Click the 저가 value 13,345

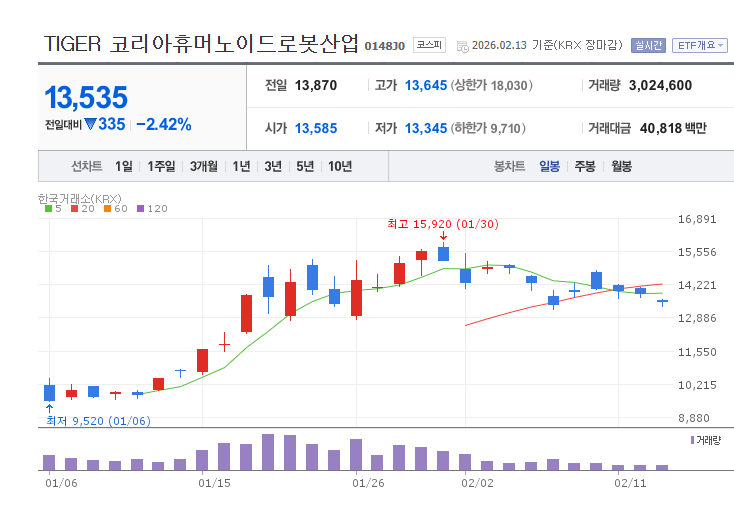coord(426,128)
